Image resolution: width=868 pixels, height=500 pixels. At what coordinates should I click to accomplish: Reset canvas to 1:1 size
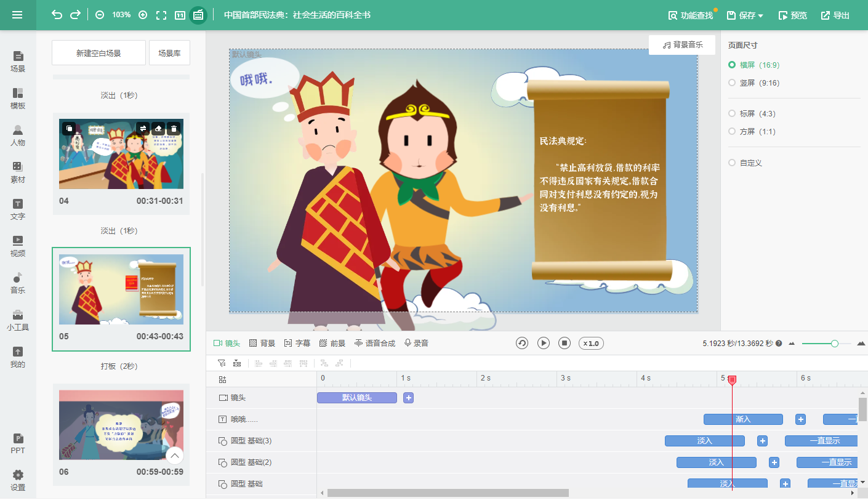(180, 15)
